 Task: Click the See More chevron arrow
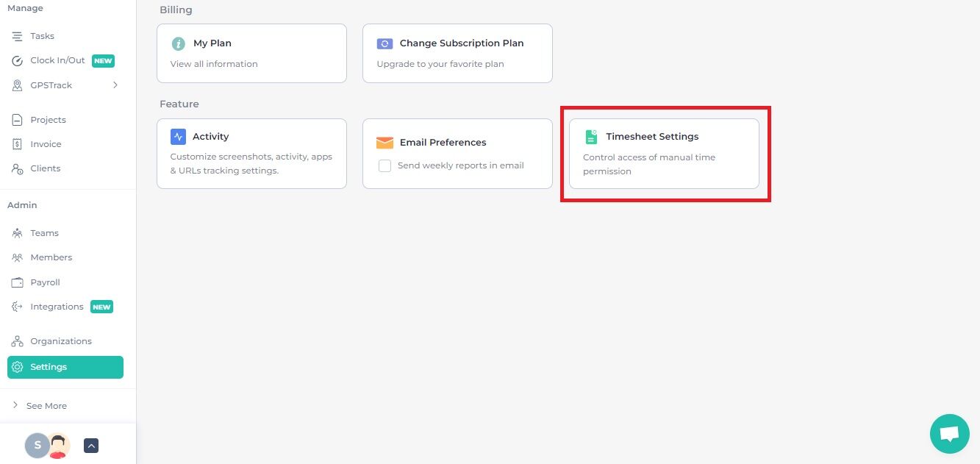[15, 405]
